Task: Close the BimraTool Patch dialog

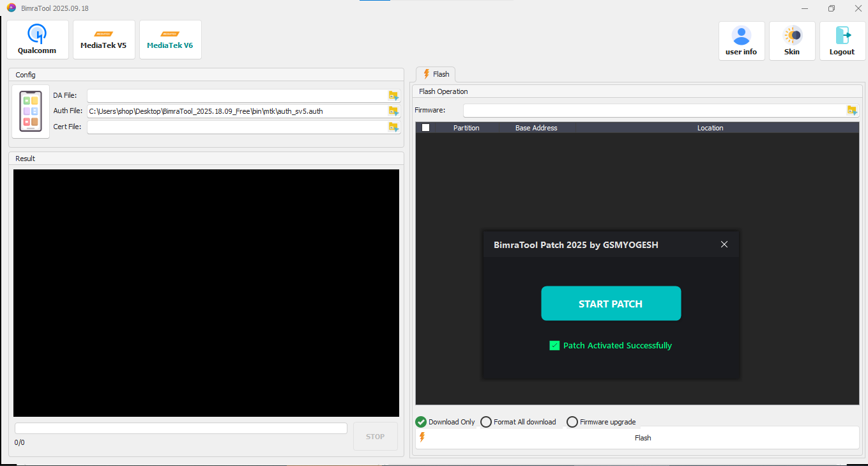Action: [x=724, y=244]
